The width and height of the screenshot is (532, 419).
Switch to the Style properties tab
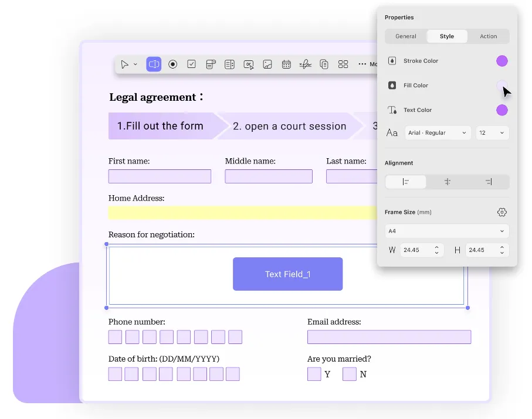[447, 36]
